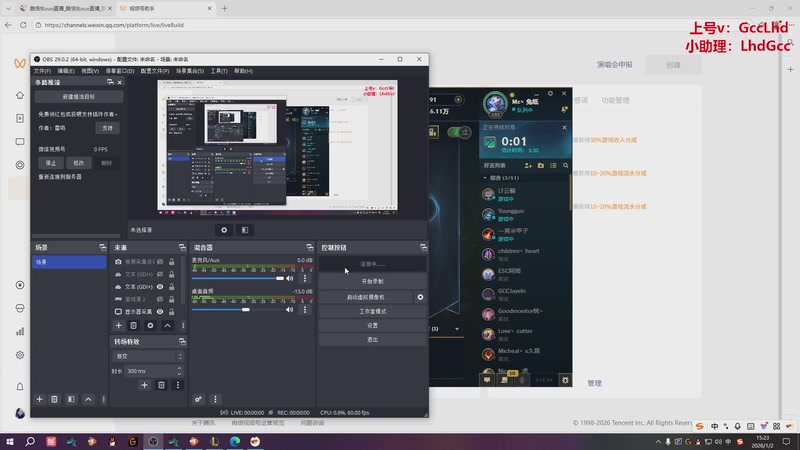Open 停靠窗口(D) menu in OBS

[119, 71]
